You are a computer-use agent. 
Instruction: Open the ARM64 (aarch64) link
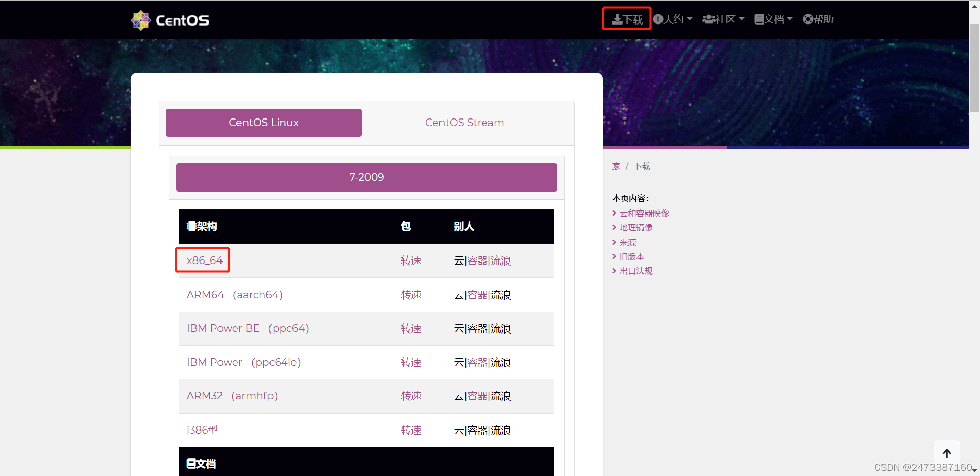(x=235, y=295)
